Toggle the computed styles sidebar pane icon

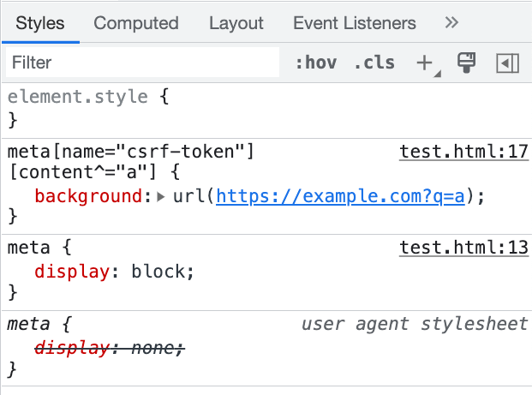coord(508,63)
